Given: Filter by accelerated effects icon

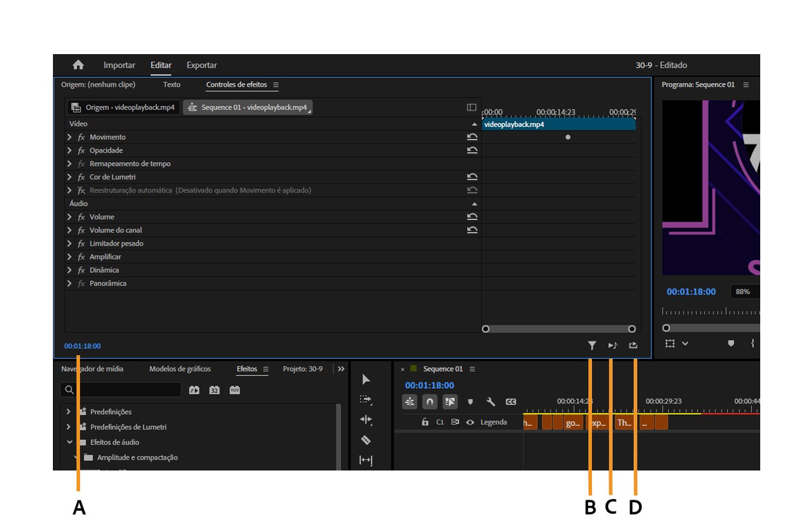Looking at the screenshot, I should (194, 390).
